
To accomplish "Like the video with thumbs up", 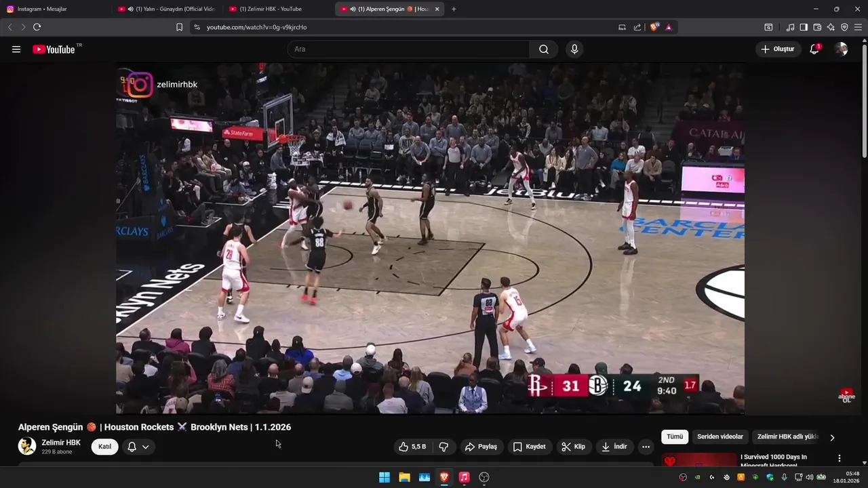I will pyautogui.click(x=413, y=447).
